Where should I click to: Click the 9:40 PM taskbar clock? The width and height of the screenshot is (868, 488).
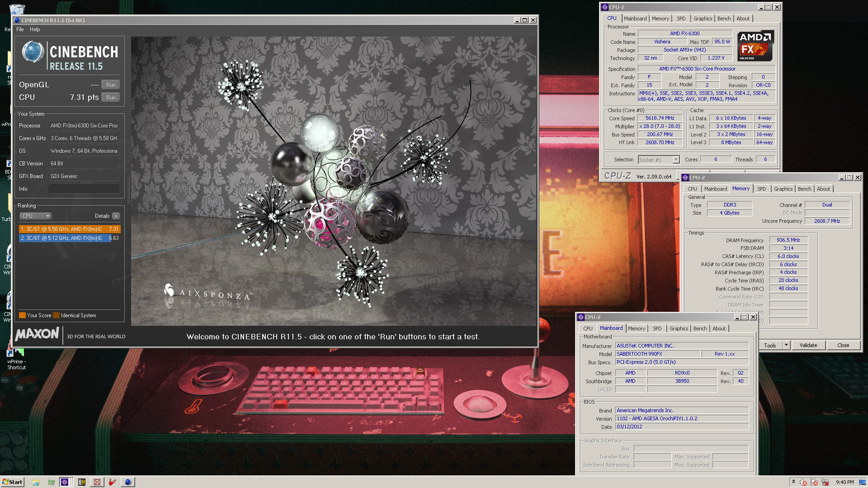(x=845, y=482)
